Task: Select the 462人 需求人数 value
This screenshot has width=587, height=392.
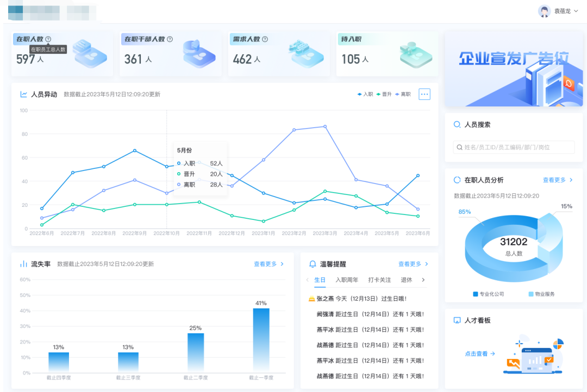Action: tap(246, 59)
